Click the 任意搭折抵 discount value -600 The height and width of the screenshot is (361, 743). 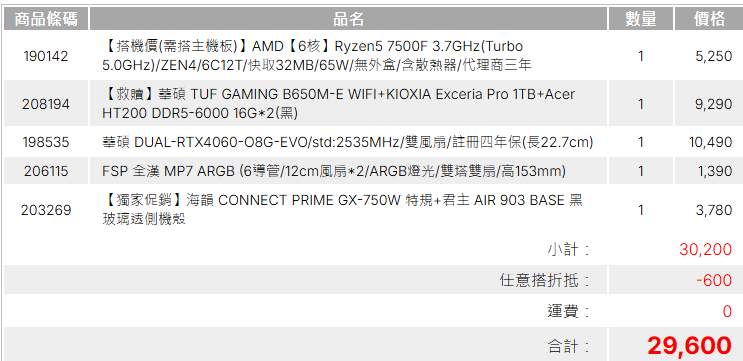[714, 280]
